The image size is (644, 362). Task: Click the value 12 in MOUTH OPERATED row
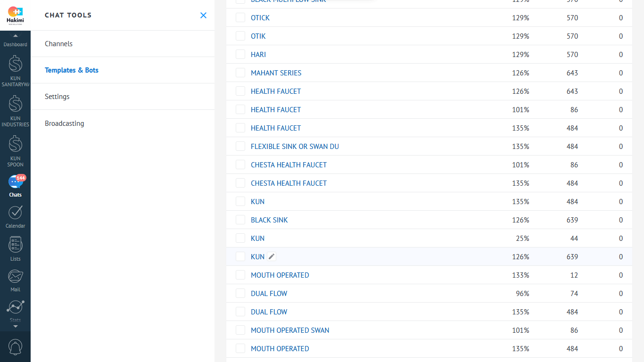574,275
